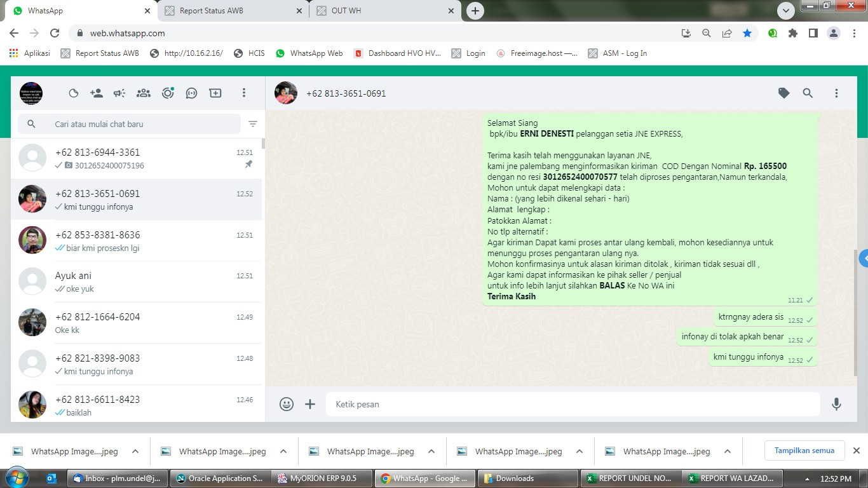This screenshot has width=868, height=488.
Task: Start a new chat icon
Action: tap(215, 93)
